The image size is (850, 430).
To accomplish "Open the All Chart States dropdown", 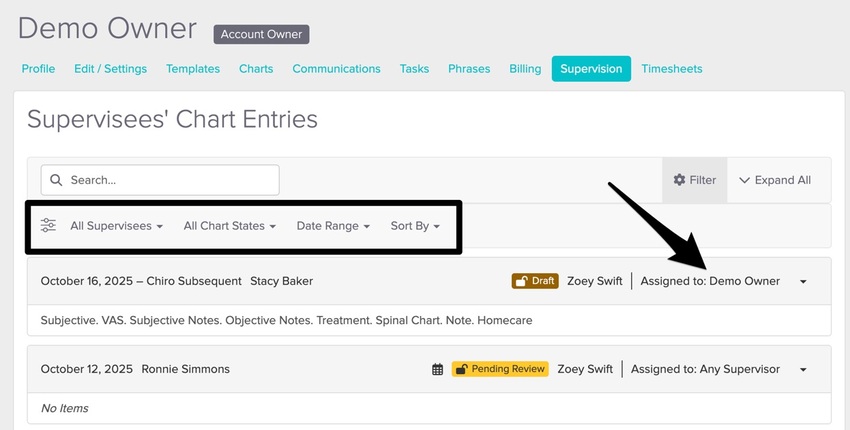I will click(230, 226).
